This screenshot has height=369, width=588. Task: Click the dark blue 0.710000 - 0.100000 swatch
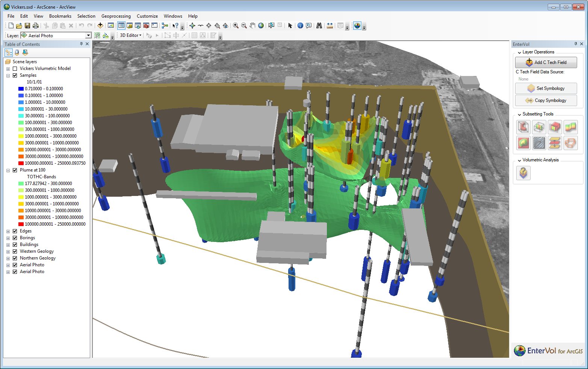tap(21, 89)
